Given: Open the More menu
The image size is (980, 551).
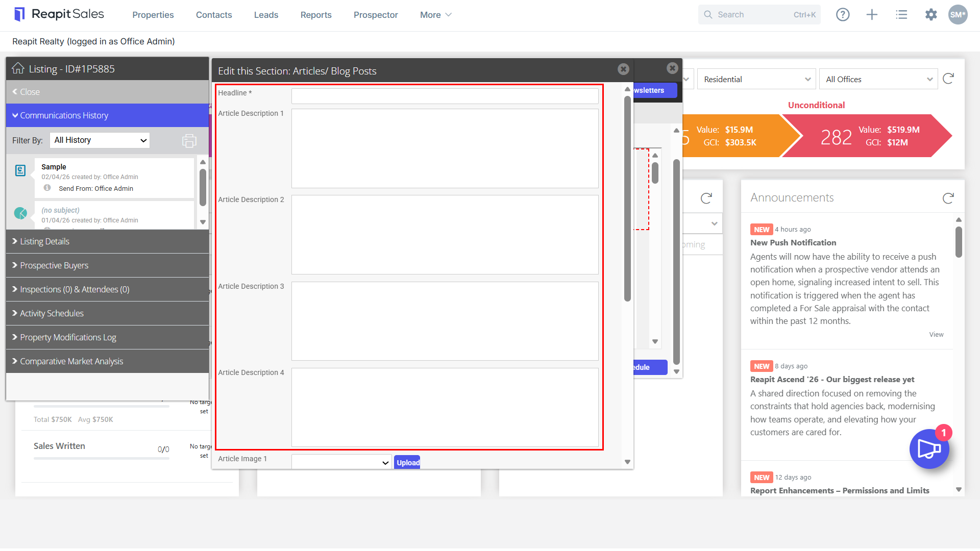Looking at the screenshot, I should 436,15.
